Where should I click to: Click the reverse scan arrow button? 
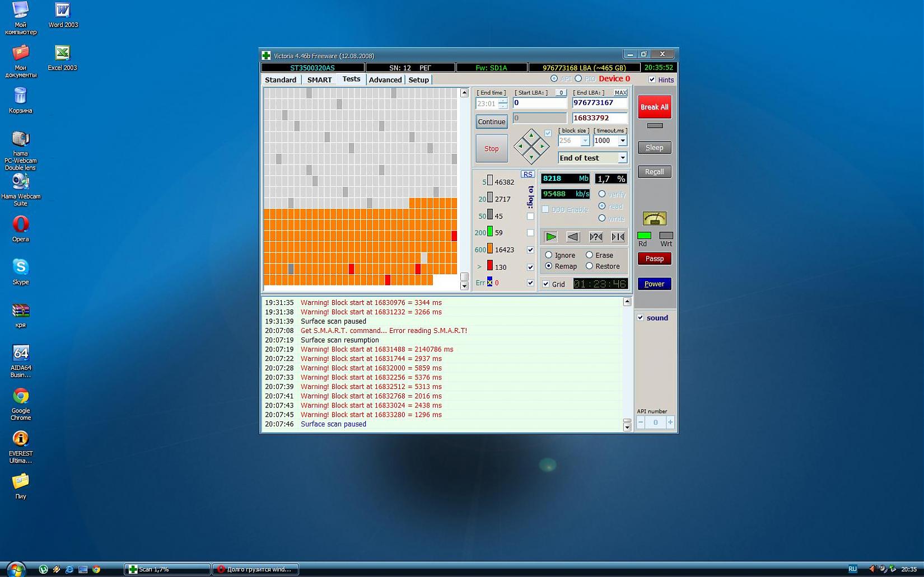coord(573,237)
